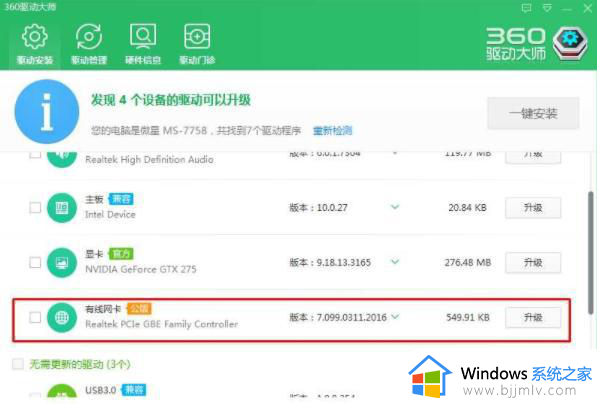Tick the 主板 Intel Device checkbox

(35, 208)
